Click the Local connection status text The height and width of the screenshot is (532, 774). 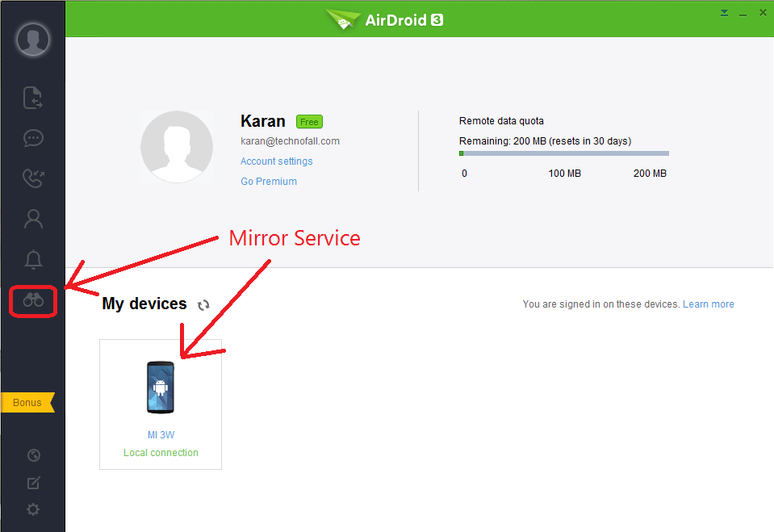click(161, 452)
